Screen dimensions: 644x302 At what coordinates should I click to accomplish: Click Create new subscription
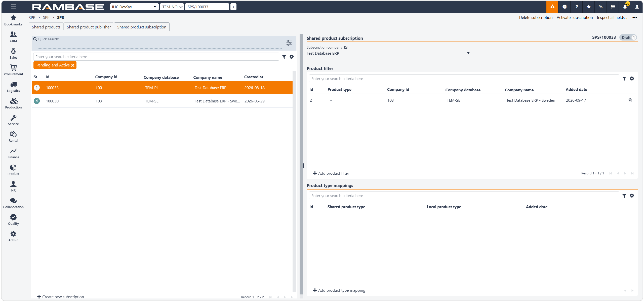[x=60, y=297]
